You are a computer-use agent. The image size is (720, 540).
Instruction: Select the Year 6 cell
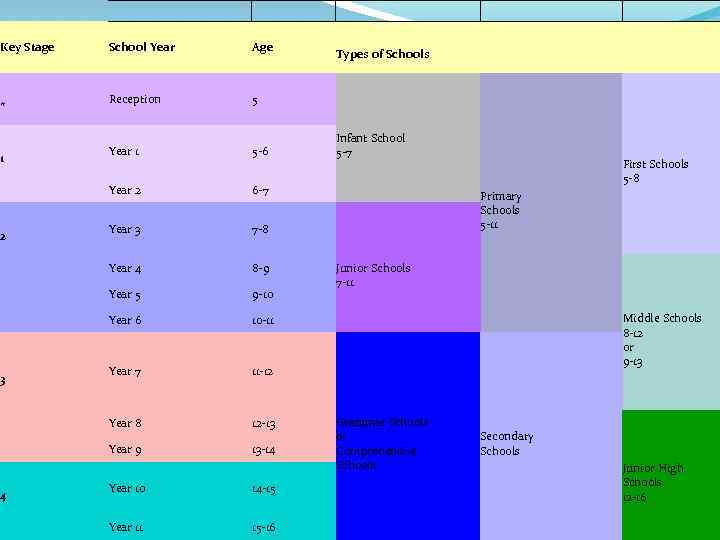click(x=125, y=320)
